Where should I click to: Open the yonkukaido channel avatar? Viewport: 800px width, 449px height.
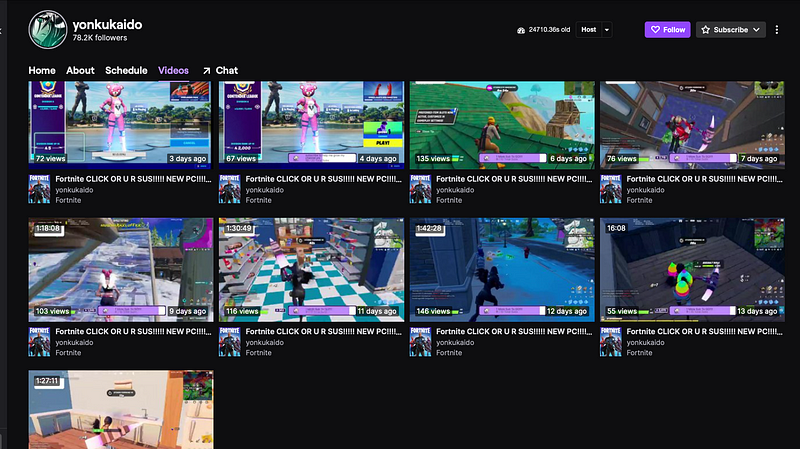click(x=47, y=30)
